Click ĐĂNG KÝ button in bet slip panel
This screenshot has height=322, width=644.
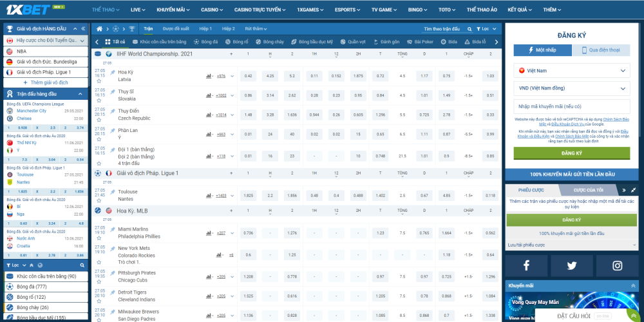[572, 220]
